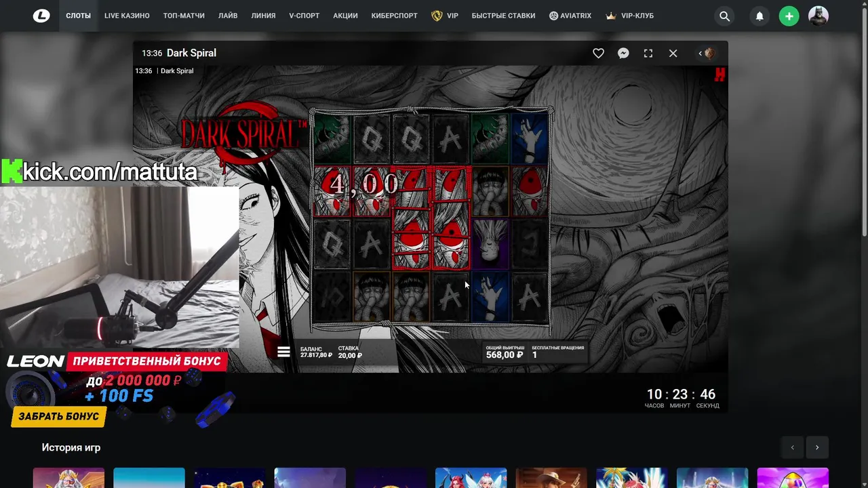Open the АКЦИИ page

coord(345,16)
